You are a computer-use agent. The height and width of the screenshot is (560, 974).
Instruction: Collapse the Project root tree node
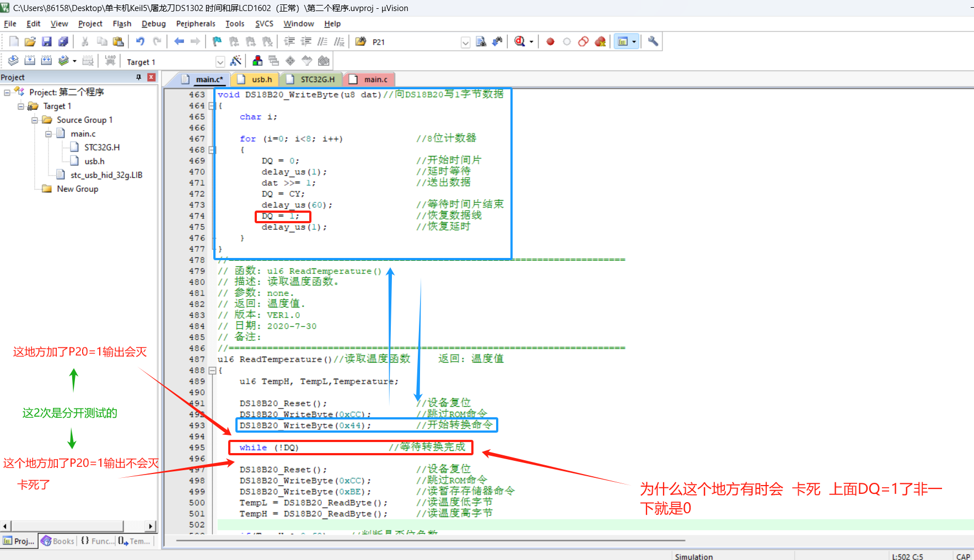coord(7,92)
